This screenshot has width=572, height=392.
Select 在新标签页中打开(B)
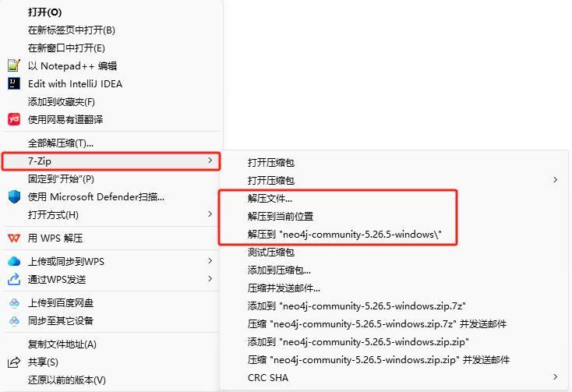tap(72, 30)
